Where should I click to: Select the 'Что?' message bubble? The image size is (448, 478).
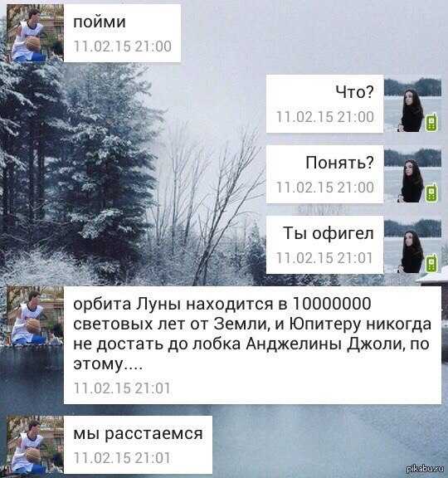tap(324, 104)
